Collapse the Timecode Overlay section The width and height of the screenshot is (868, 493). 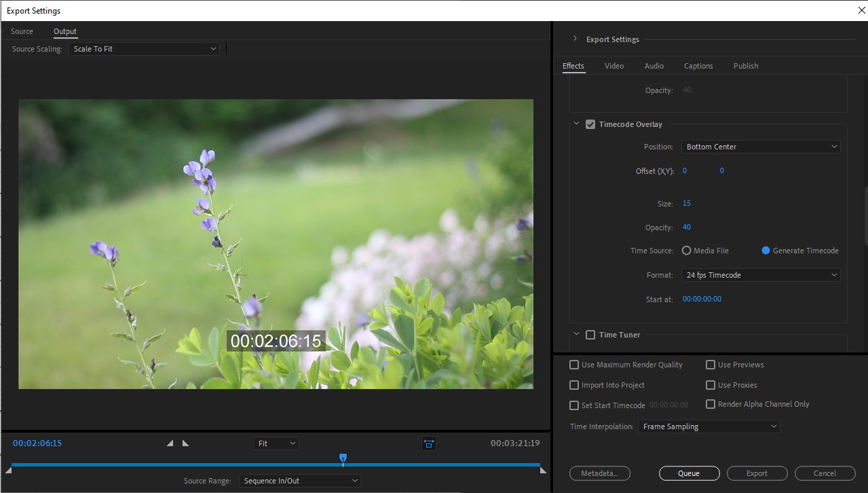576,124
